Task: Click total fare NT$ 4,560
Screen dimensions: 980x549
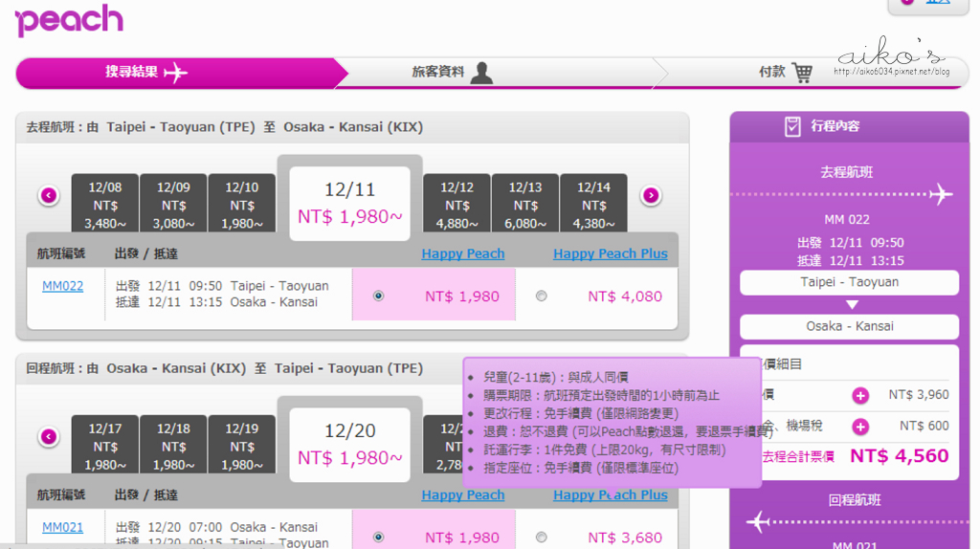Action: [899, 456]
